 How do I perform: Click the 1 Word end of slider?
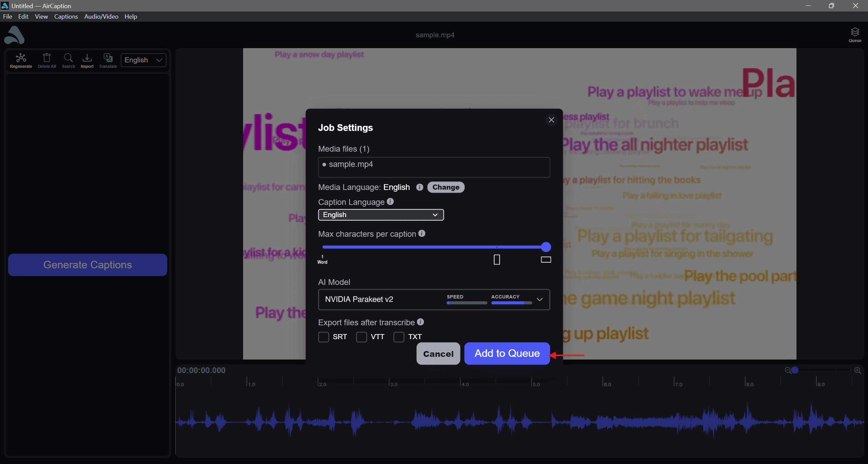[322, 259]
